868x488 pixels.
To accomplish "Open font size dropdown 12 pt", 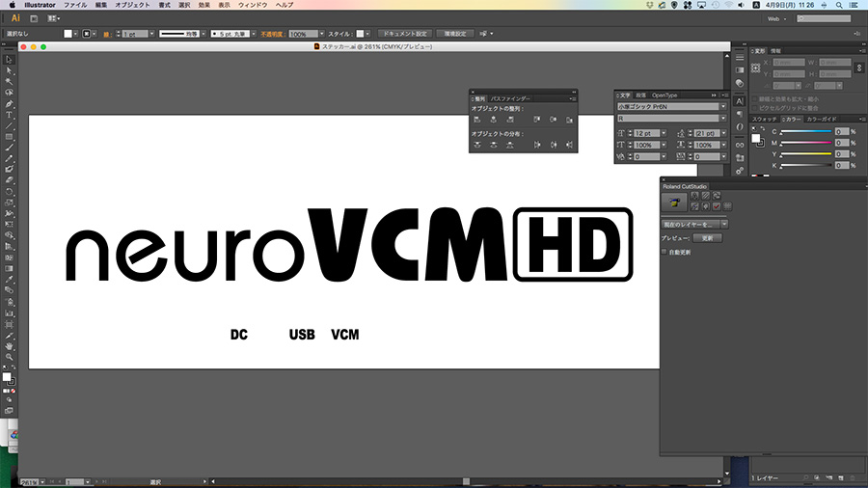I will [x=664, y=133].
